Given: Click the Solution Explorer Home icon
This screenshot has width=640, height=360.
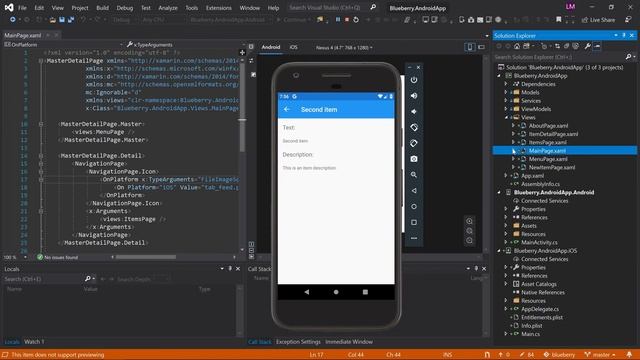Looking at the screenshot, I should click(517, 46).
